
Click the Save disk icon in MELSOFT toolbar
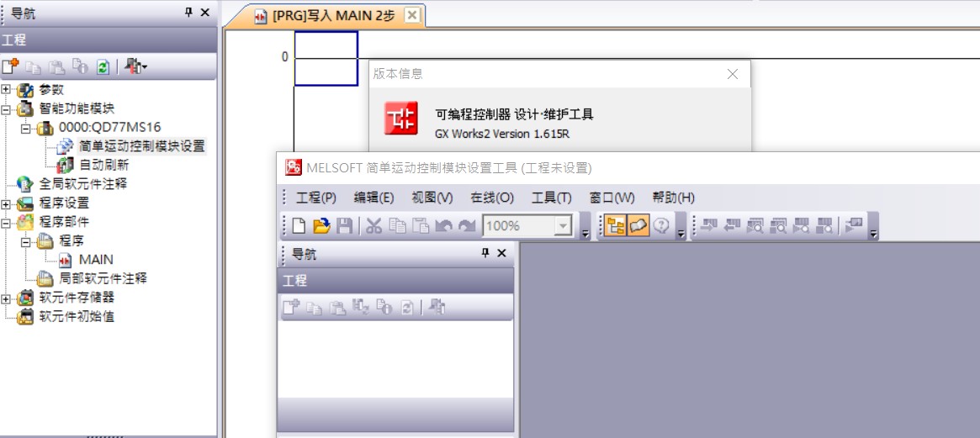pyautogui.click(x=344, y=225)
